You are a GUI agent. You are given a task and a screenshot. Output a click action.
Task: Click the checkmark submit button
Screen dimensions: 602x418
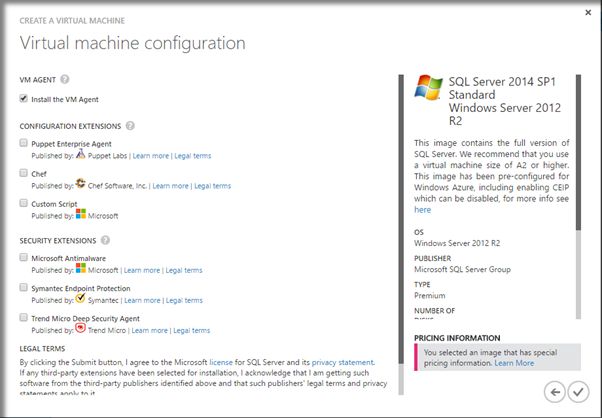[579, 391]
